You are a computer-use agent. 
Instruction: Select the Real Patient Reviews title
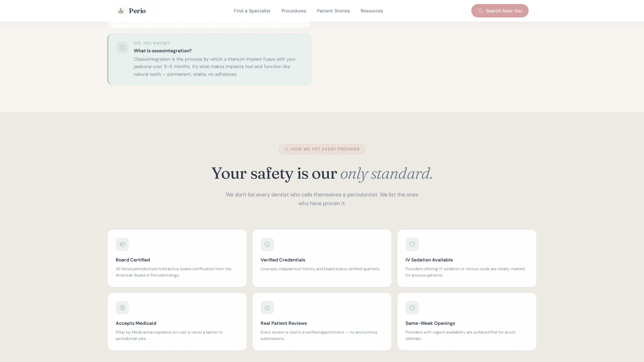(284, 323)
